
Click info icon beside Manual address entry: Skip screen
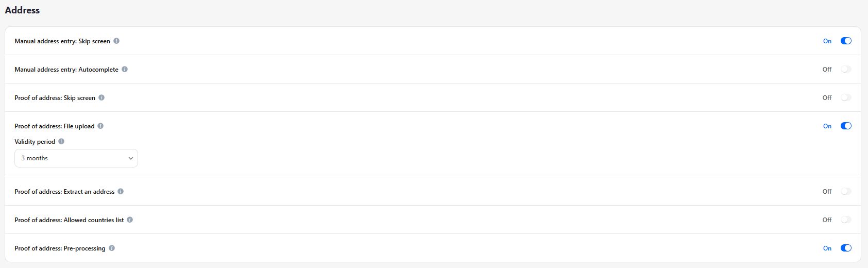coord(116,41)
